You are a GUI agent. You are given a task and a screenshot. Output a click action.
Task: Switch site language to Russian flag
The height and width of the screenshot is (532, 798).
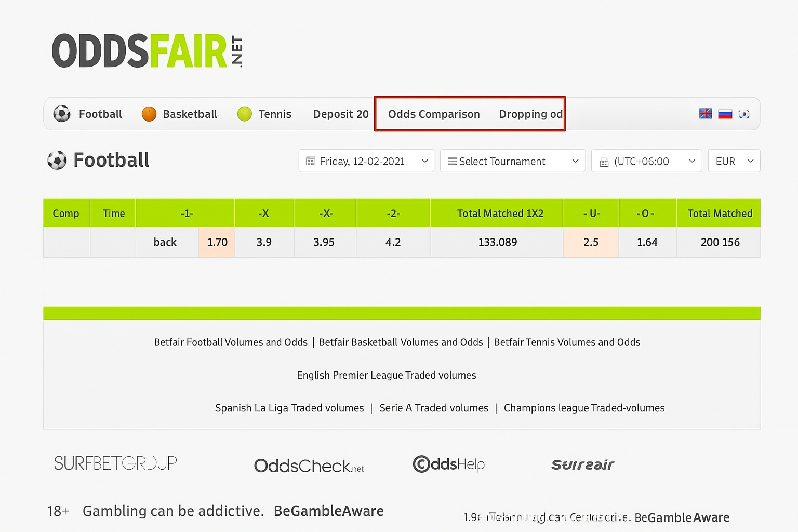click(725, 113)
